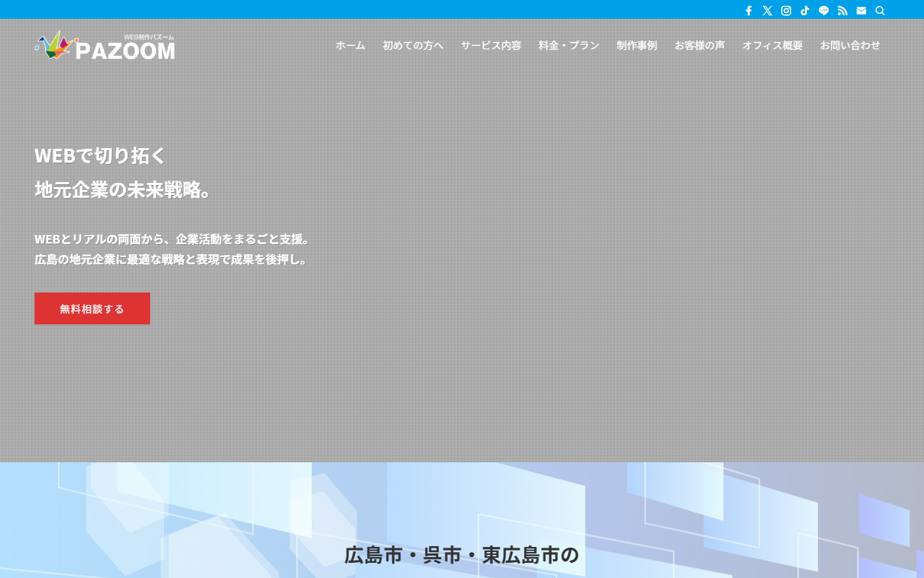The image size is (924, 578).
Task: Navigate to 制作事例
Action: click(637, 46)
